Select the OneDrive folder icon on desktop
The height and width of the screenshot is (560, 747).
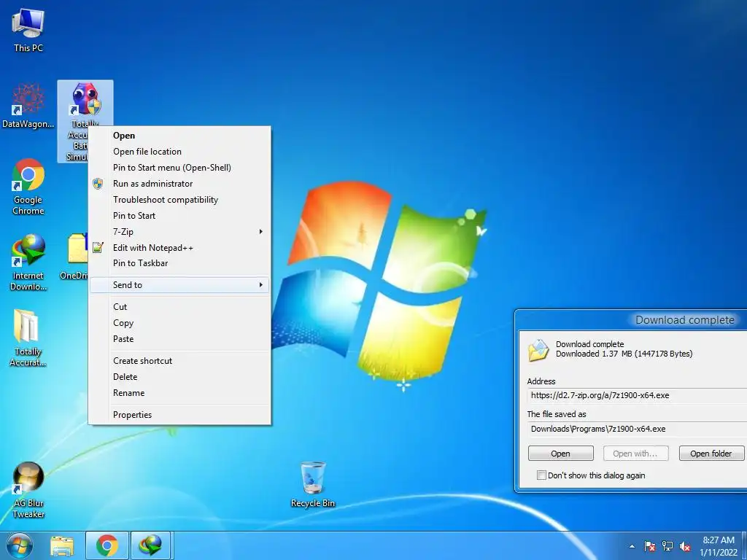[x=76, y=257]
